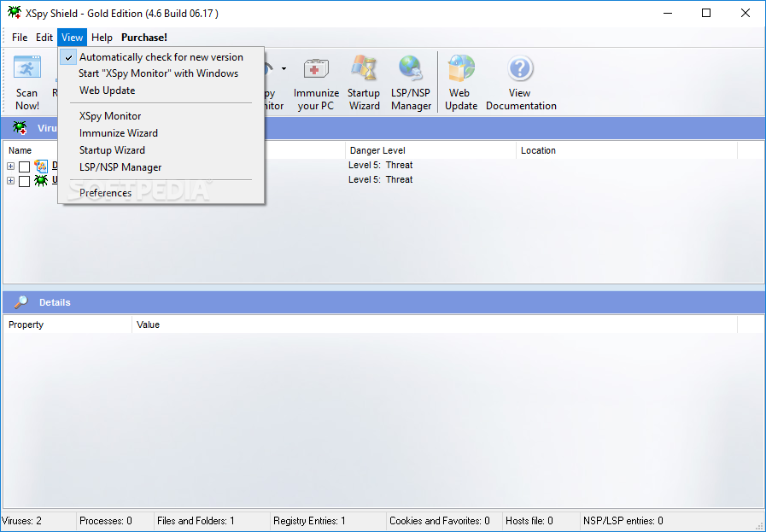Open the LSP/NSP Manager globe icon

pyautogui.click(x=411, y=68)
